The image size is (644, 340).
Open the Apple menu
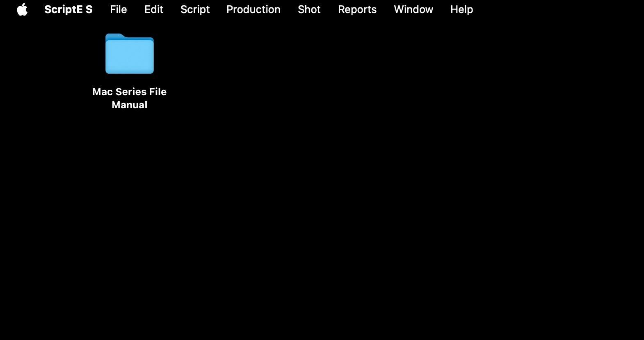coord(22,9)
